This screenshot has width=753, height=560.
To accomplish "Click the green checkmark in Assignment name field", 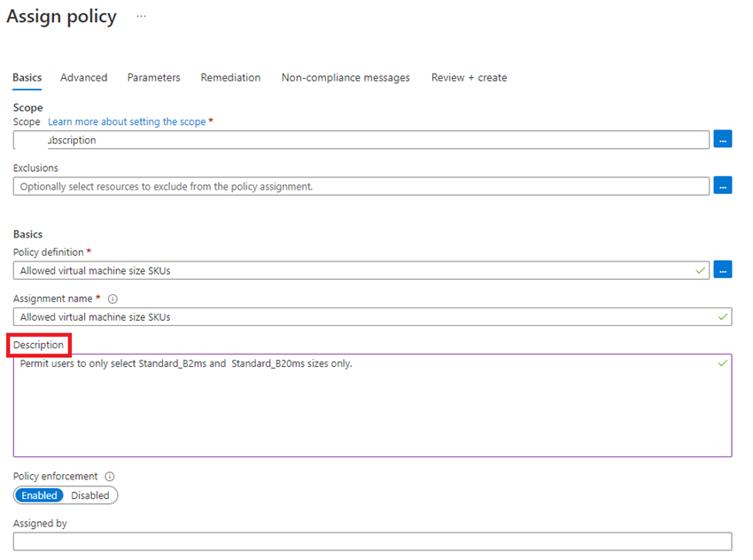I will tap(724, 316).
